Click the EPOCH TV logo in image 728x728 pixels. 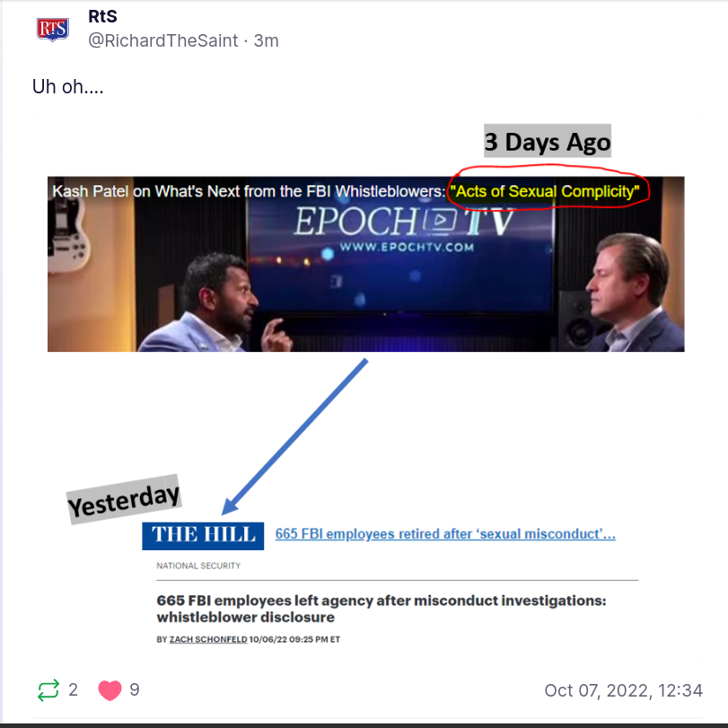405,227
